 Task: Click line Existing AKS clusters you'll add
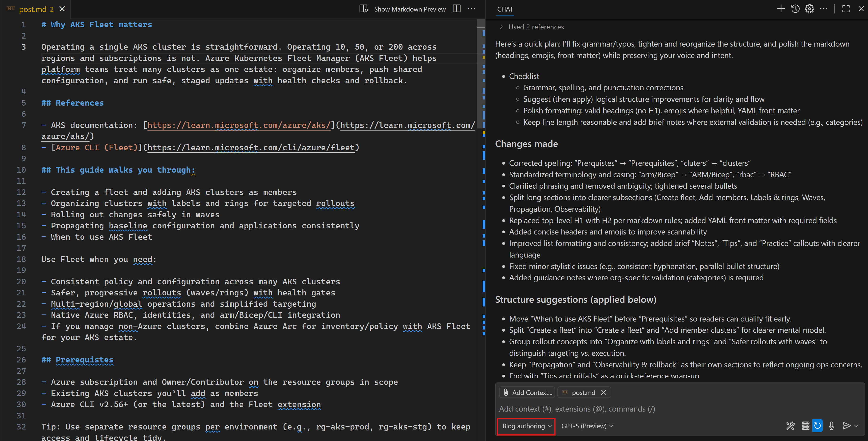tap(150, 393)
